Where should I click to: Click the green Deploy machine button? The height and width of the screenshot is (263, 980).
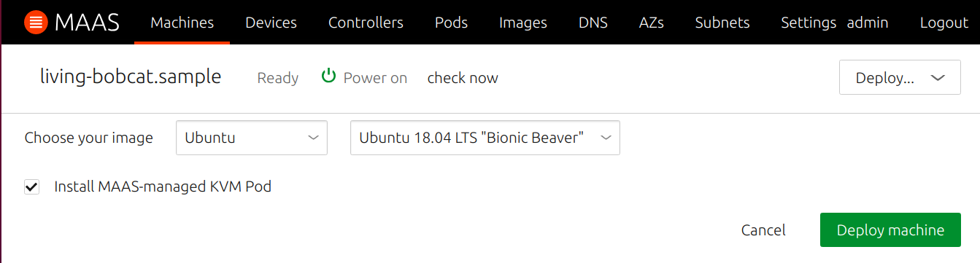point(890,230)
